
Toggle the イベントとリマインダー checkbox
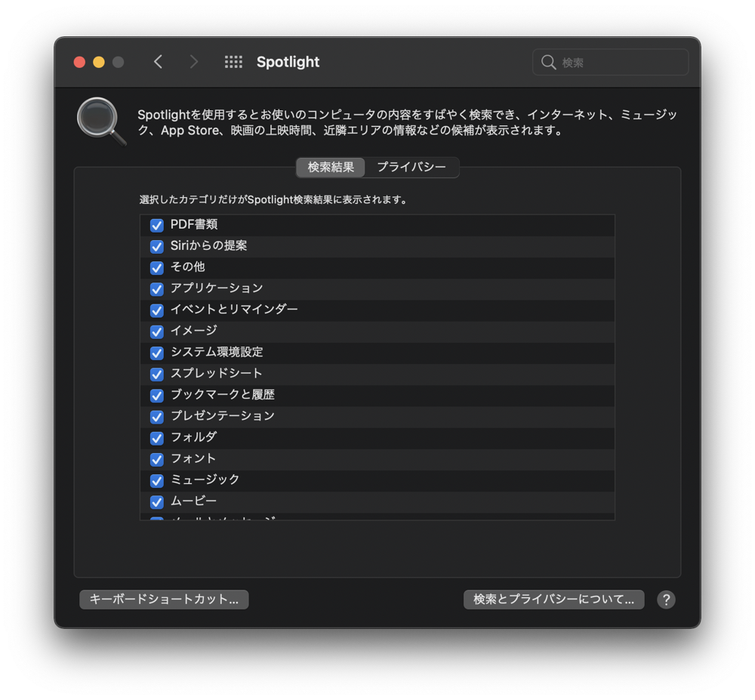[x=157, y=310]
